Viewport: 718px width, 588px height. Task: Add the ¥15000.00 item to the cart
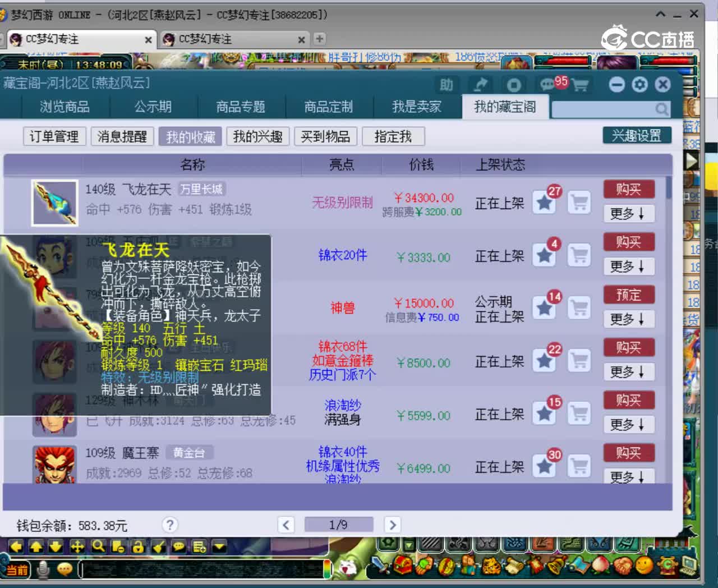pyautogui.click(x=579, y=307)
